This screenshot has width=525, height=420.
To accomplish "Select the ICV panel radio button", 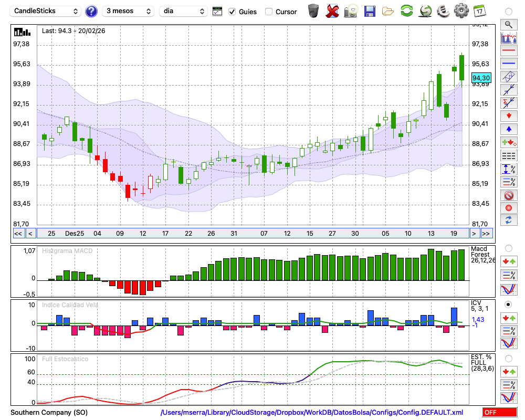I will pyautogui.click(x=509, y=304).
